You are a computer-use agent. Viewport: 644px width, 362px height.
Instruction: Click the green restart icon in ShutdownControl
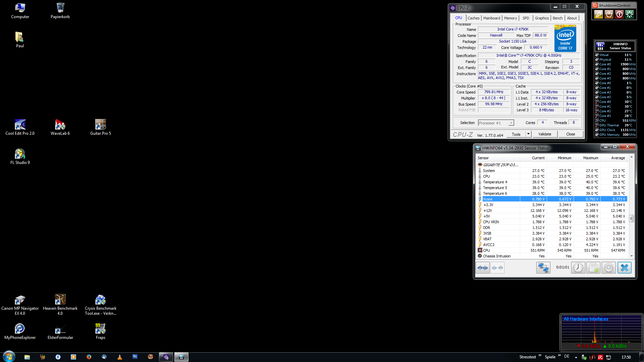pyautogui.click(x=630, y=14)
